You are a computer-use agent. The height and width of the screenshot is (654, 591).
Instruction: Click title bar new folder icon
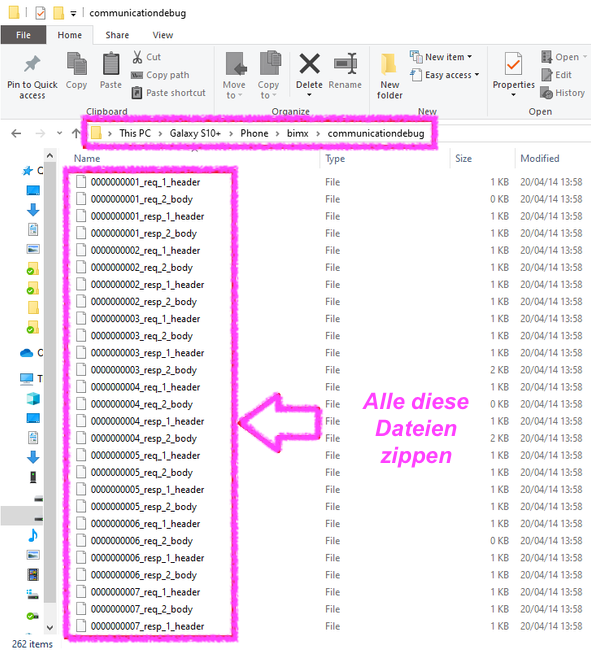click(58, 13)
